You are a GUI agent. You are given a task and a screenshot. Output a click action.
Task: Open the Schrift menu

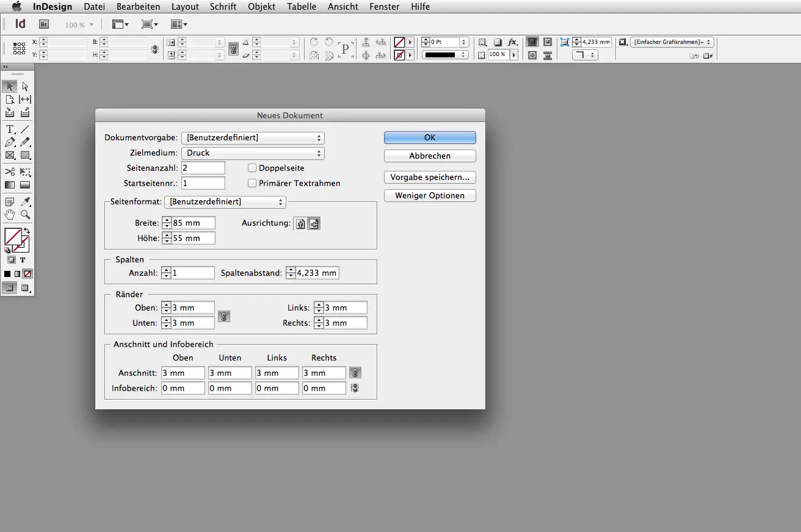click(x=223, y=7)
